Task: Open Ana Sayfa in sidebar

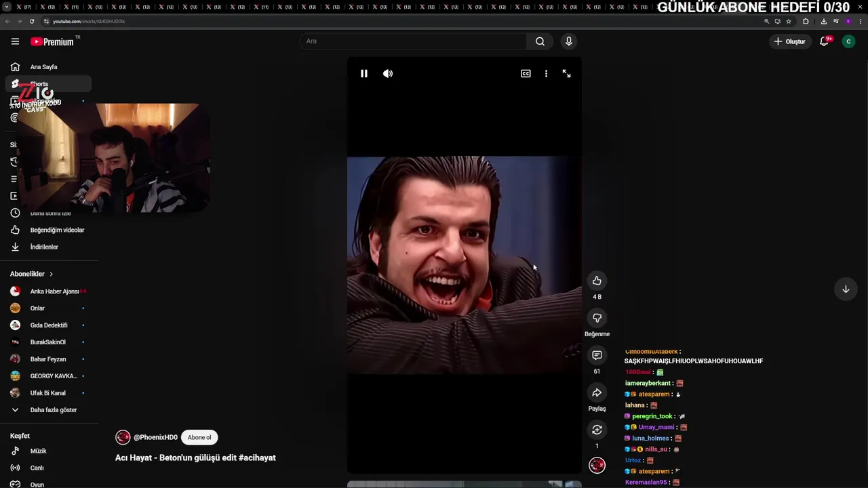Action: click(x=48, y=67)
